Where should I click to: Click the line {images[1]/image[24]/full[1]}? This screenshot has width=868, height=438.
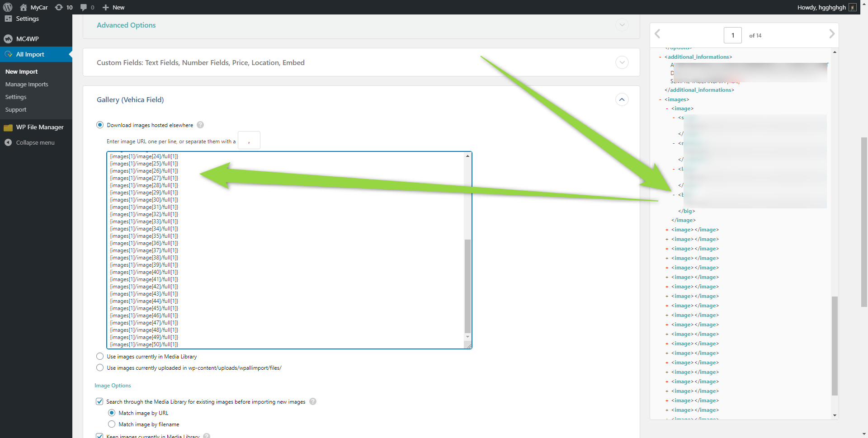pos(144,156)
